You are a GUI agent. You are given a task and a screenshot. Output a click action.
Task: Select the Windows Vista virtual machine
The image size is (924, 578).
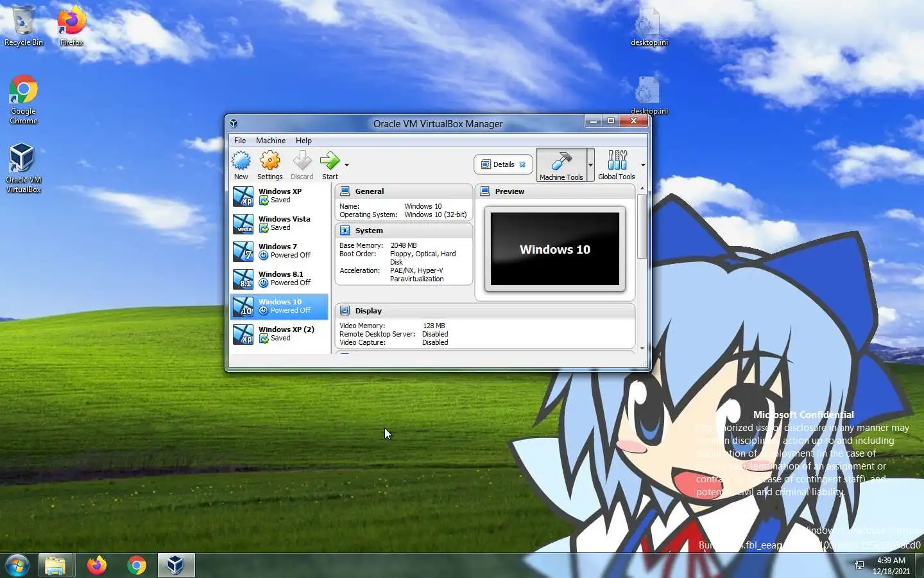[x=279, y=223]
